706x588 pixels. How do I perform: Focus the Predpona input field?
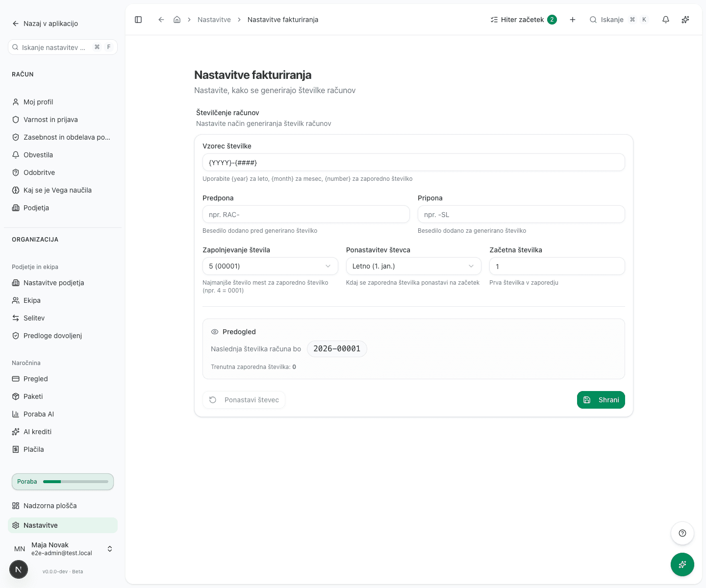click(306, 214)
